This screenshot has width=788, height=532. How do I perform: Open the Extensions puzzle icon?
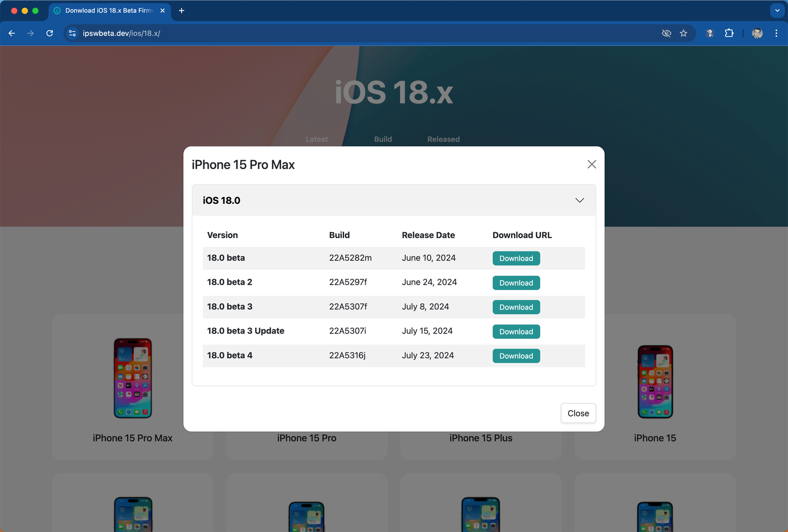click(x=729, y=33)
